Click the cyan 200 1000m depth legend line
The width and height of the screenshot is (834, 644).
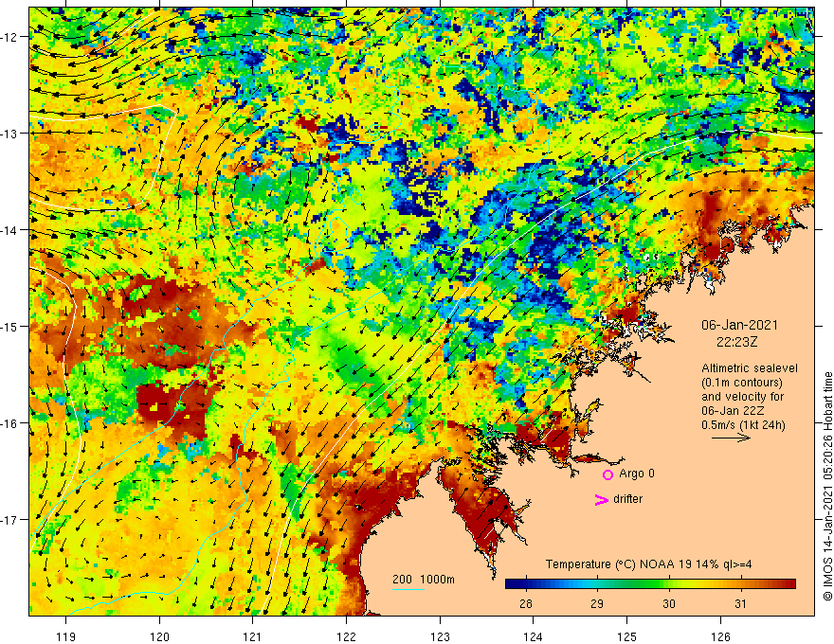408,589
